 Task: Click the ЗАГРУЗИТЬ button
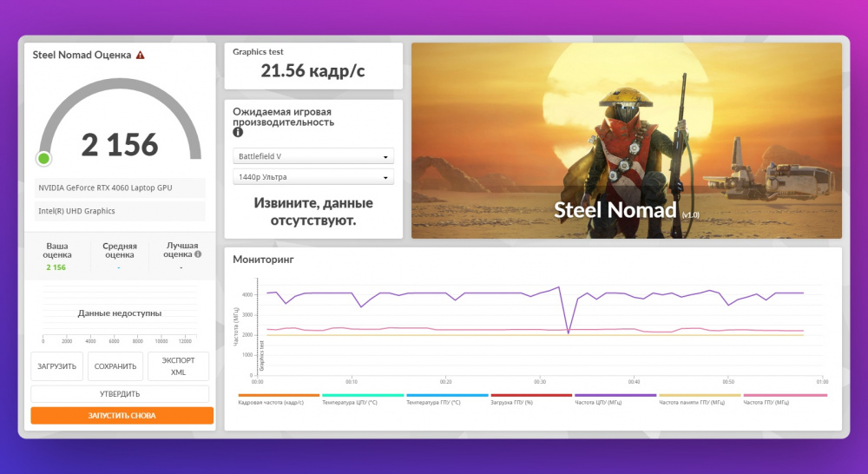[57, 366]
